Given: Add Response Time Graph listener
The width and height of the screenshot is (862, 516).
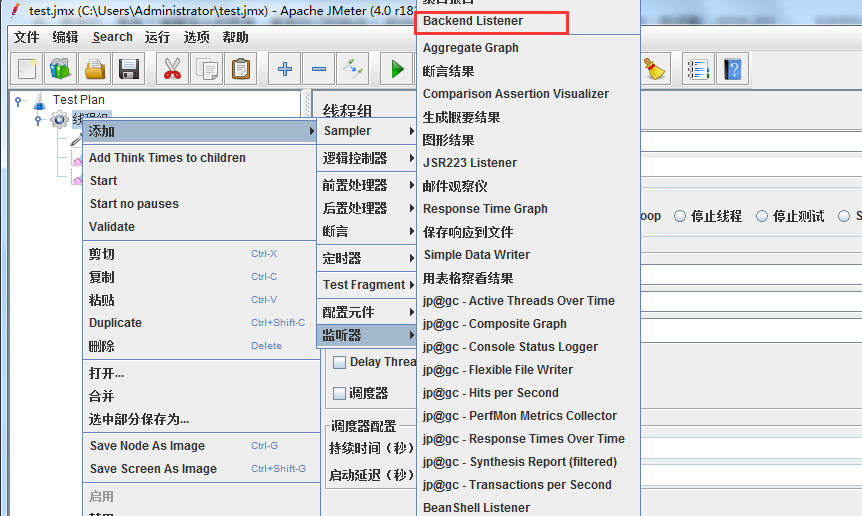Looking at the screenshot, I should [528, 209].
